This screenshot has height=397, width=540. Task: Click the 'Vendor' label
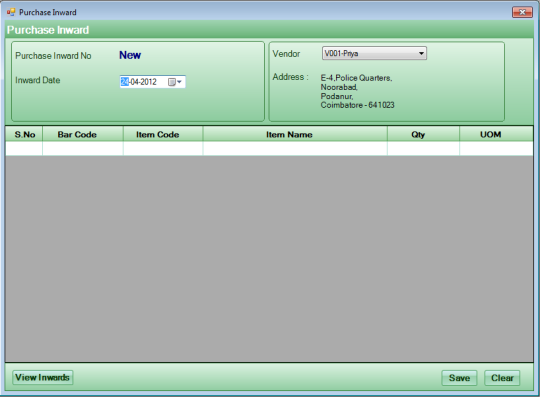coord(286,54)
